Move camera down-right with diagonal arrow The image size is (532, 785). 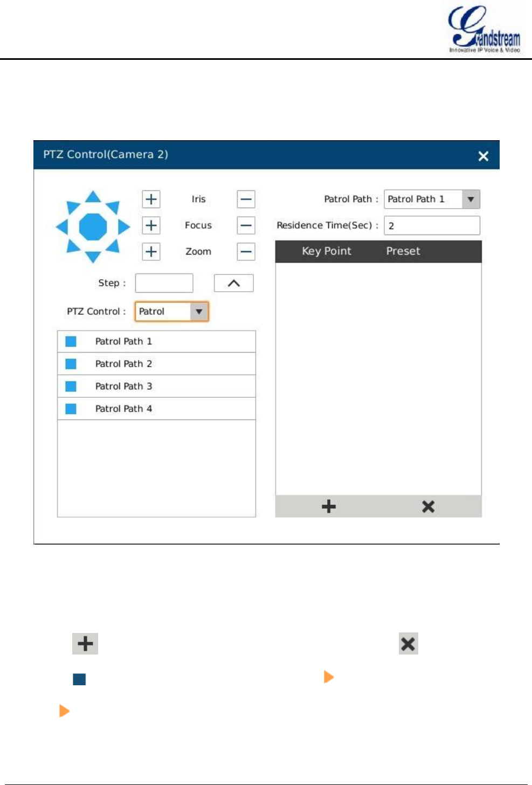click(x=113, y=246)
